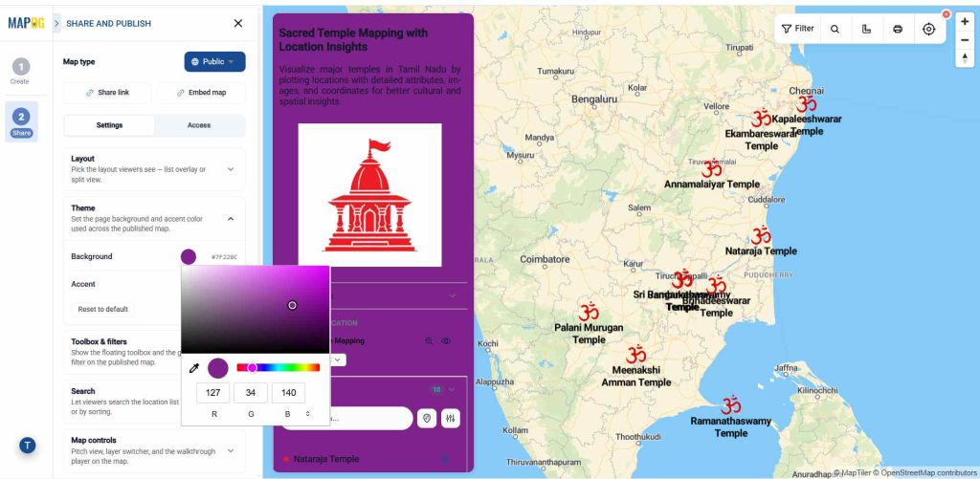Switch to the Access tab
The image size is (980, 479).
199,125
